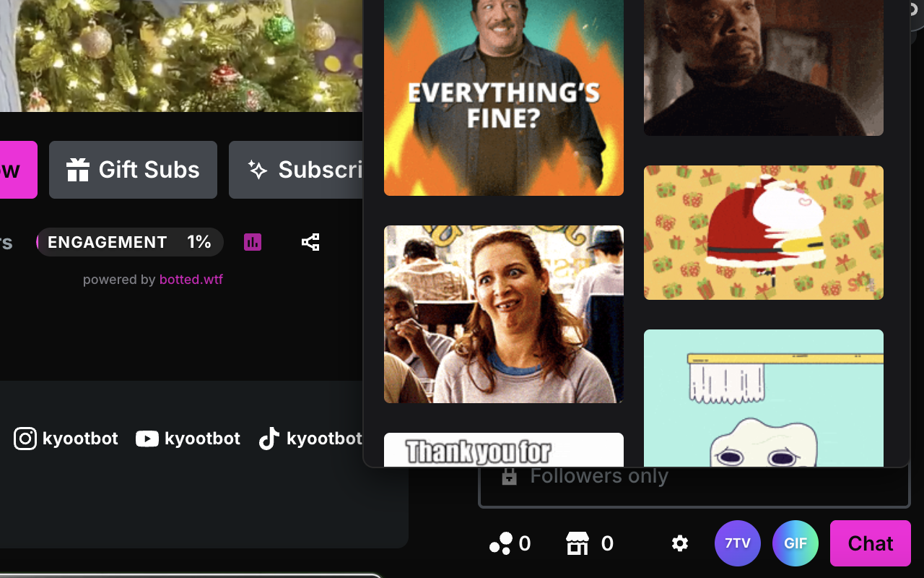
Task: Click the pink Follow button
Action: tap(18, 170)
